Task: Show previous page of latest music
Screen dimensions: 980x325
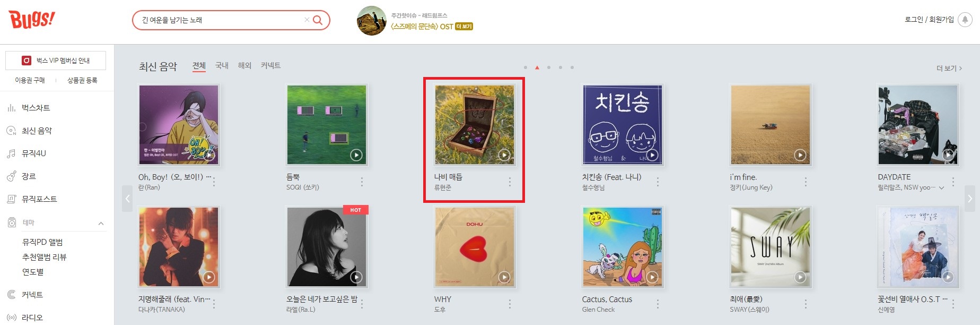Action: 127,199
